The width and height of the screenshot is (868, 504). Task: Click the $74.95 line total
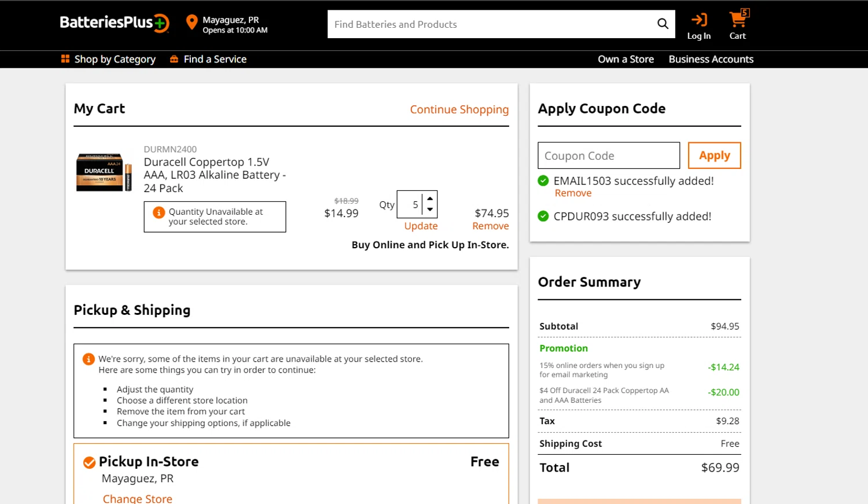[x=492, y=213]
